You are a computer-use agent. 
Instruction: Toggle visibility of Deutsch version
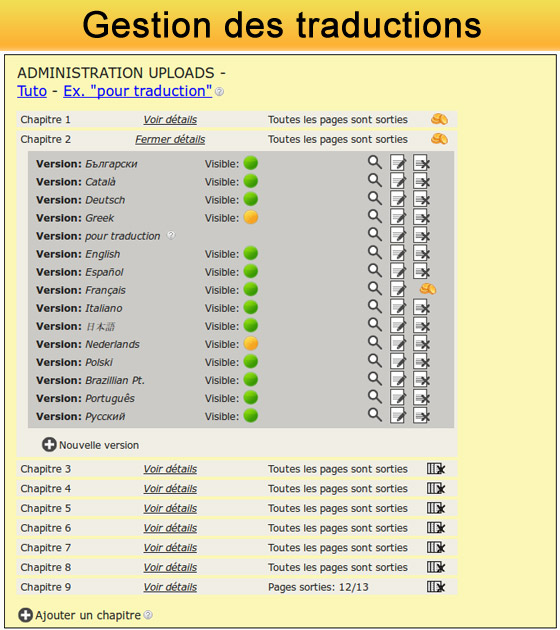[x=251, y=199]
